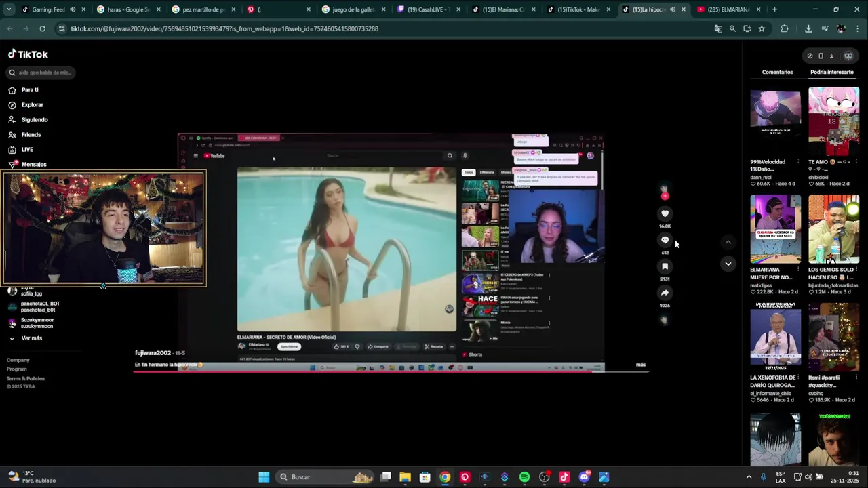Open Chrome extensions puzzle icon
This screenshot has height=488, width=868.
pyautogui.click(x=785, y=28)
